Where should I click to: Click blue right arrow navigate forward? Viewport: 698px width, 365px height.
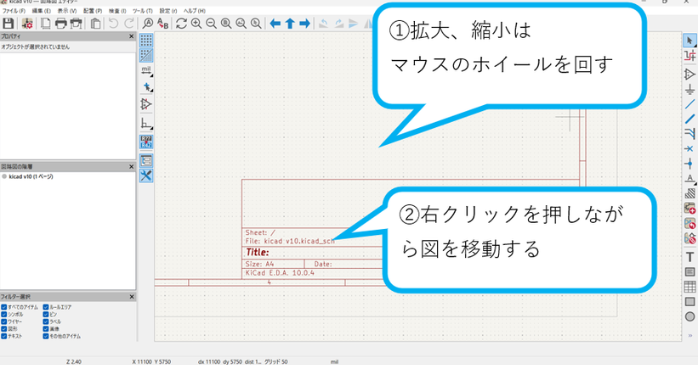pos(305,23)
